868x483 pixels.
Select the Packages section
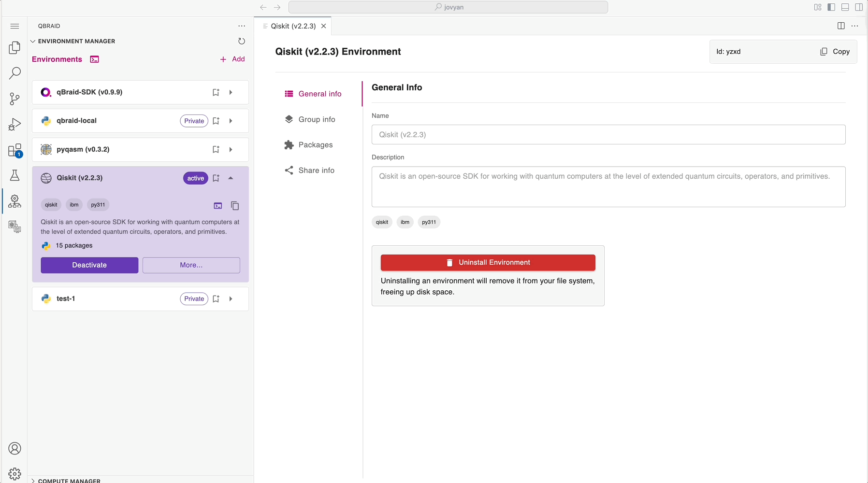(309, 145)
